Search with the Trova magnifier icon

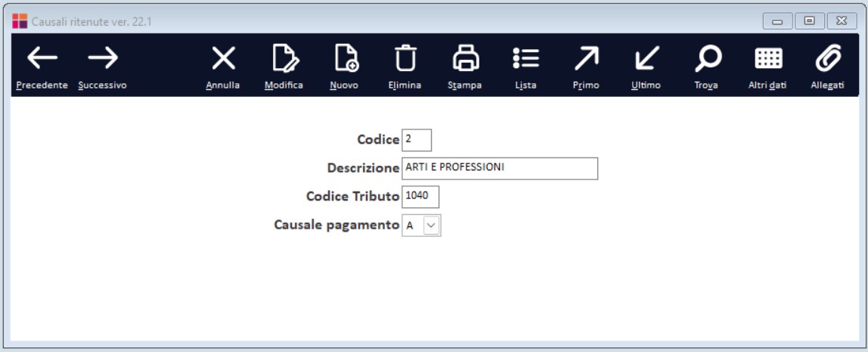[x=708, y=58]
